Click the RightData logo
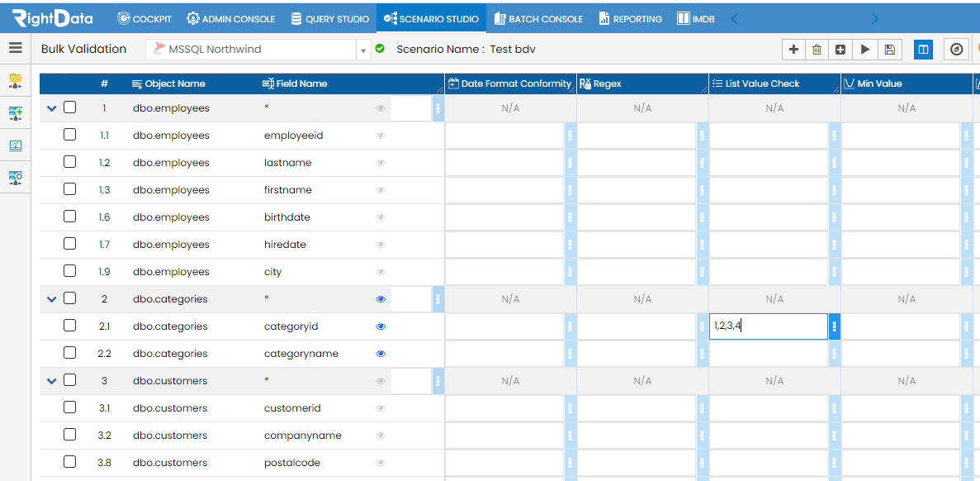The width and height of the screenshot is (980, 481). coord(52,18)
